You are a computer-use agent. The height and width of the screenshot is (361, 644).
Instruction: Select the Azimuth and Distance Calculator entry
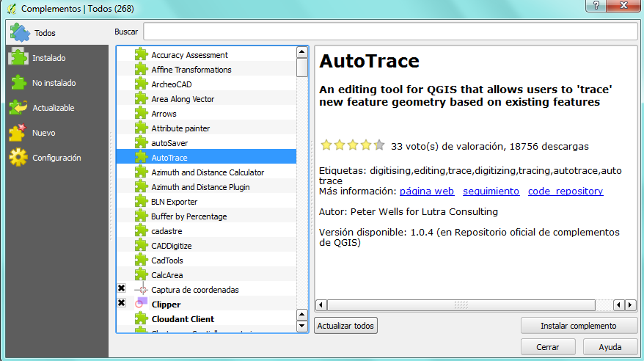208,172
